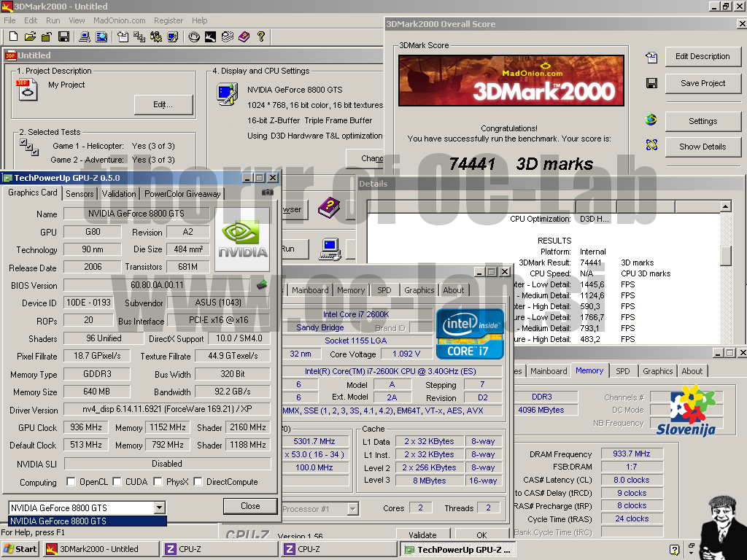Click the Details list scrollbar up arrow
This screenshot has width=747, height=560.
point(726,206)
